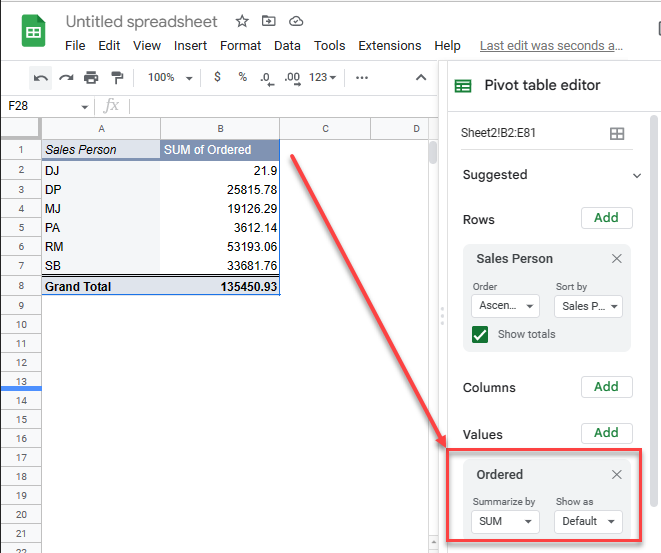Star the Untitled spreadsheet
The height and width of the screenshot is (553, 661).
click(241, 21)
